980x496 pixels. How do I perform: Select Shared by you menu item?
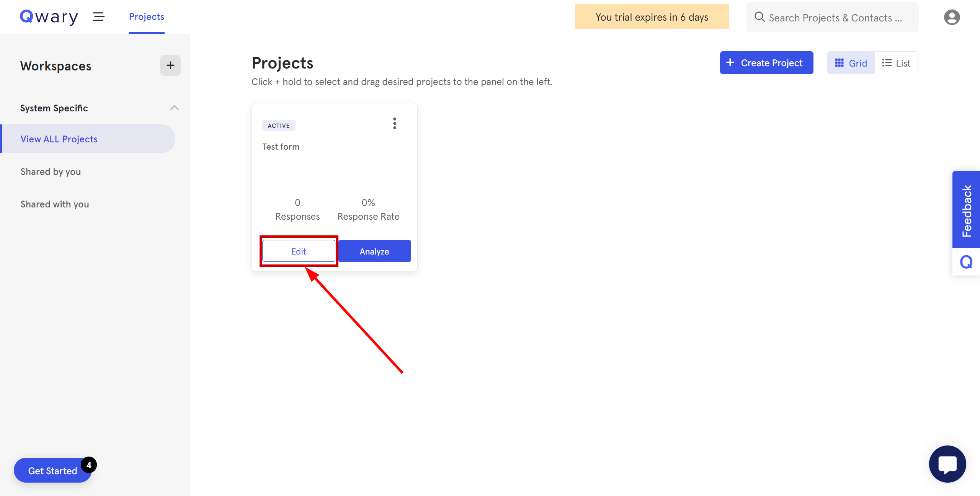[x=51, y=171]
